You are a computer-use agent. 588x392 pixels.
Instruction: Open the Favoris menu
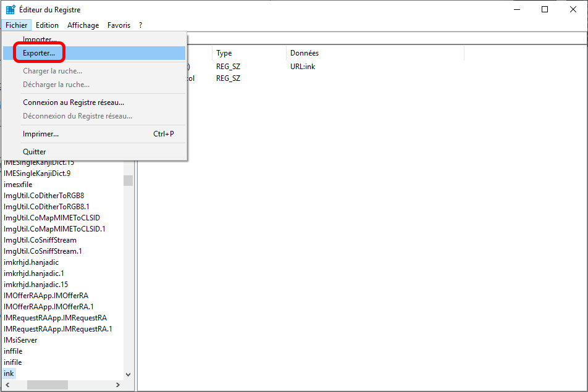(x=119, y=25)
